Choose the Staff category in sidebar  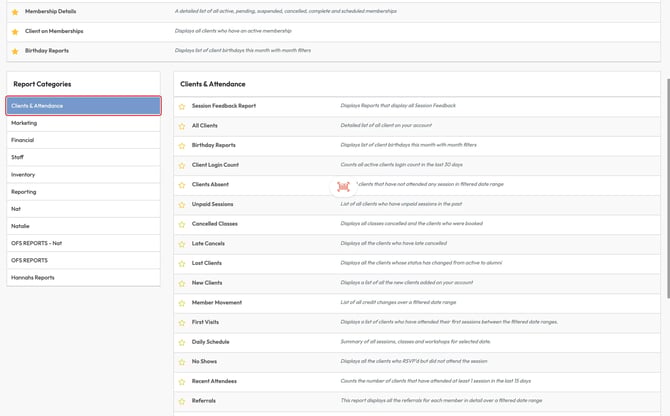coord(17,157)
